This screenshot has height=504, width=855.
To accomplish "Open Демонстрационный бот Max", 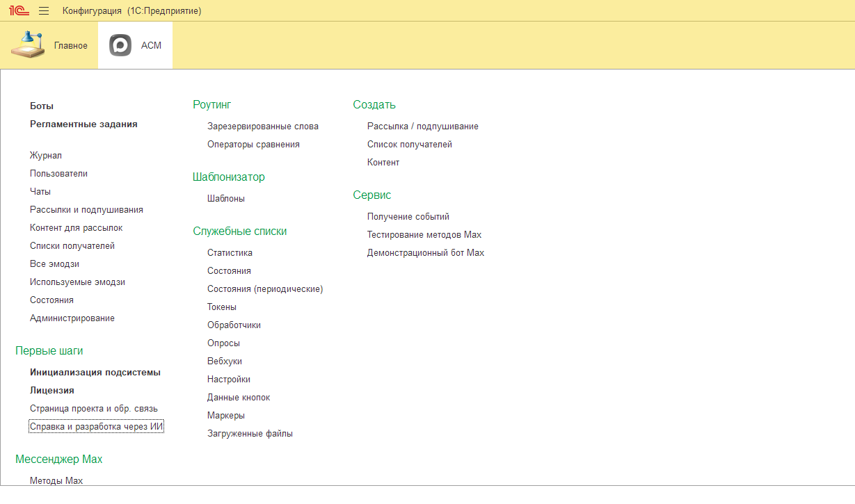I will (426, 253).
